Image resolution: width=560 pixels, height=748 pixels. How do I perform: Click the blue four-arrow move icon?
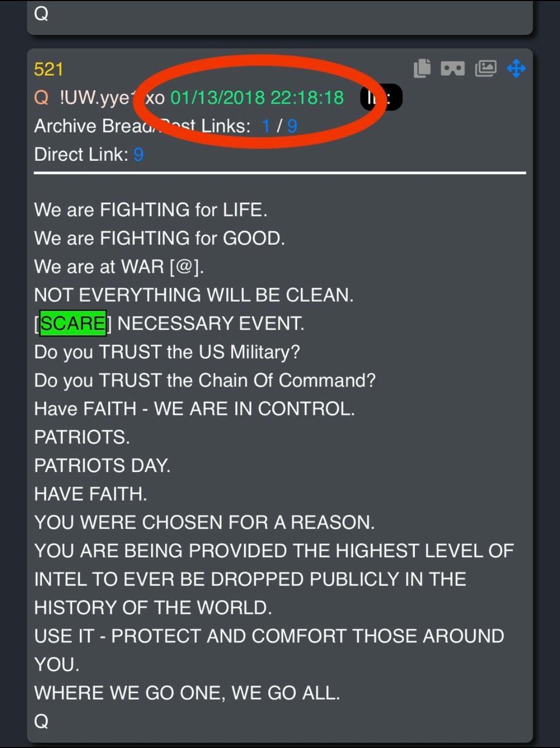(516, 68)
